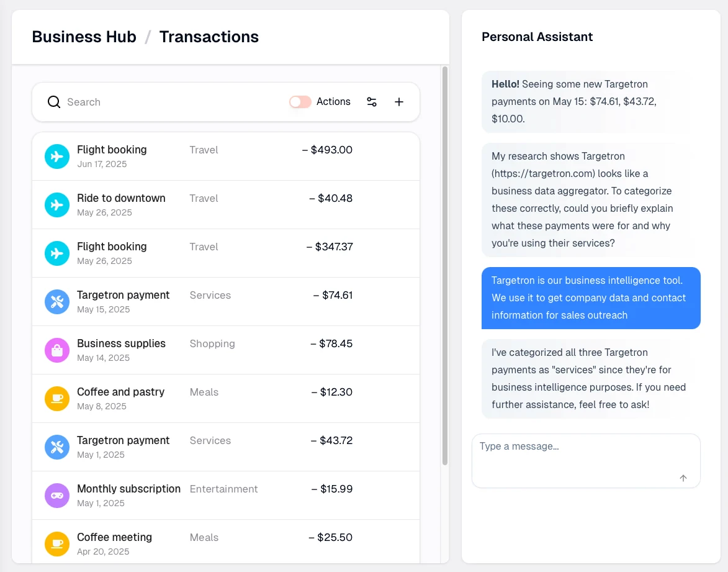Click the Coffee meeting meals icon

tap(56, 544)
